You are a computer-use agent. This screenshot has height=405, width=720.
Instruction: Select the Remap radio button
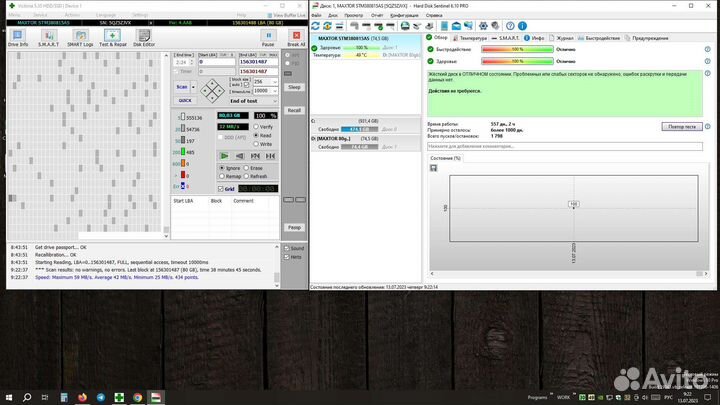222,176
